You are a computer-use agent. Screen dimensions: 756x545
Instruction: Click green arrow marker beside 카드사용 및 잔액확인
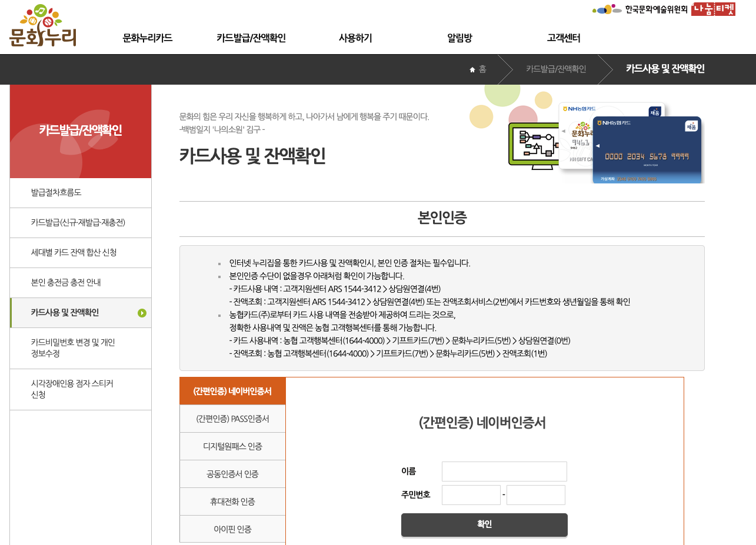coord(141,312)
